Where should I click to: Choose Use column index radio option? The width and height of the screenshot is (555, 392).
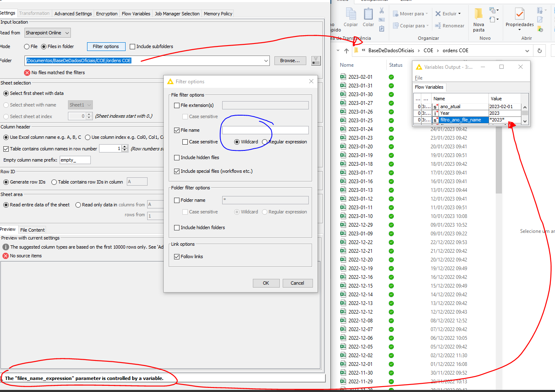click(x=87, y=137)
